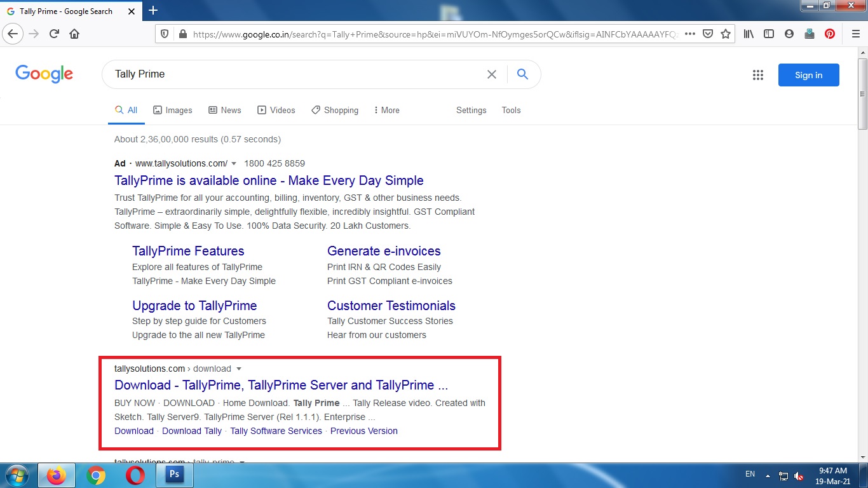This screenshot has width=868, height=488.
Task: Open the page actions three-dot menu
Action: point(690,34)
